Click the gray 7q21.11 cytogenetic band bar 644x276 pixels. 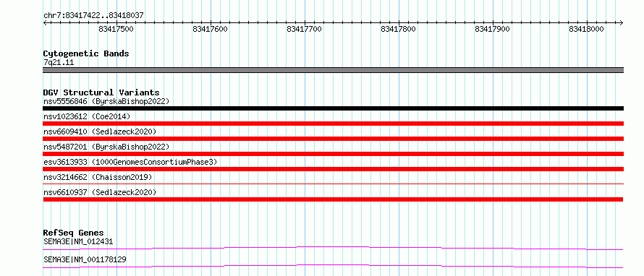coord(333,70)
